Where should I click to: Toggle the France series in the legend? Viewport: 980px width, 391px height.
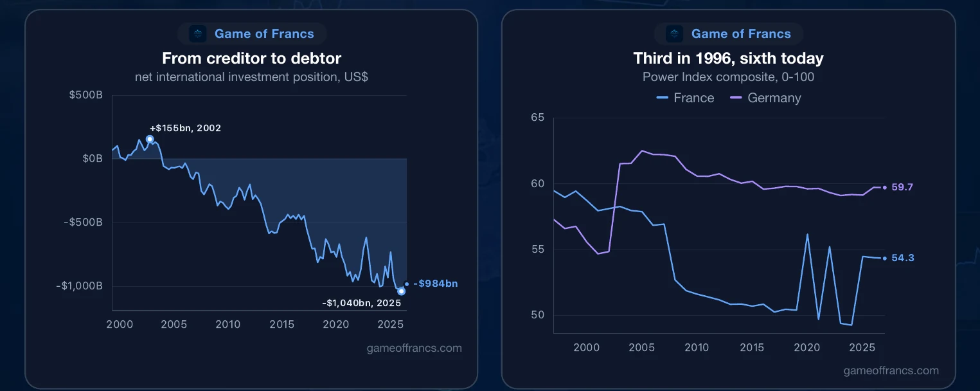click(685, 98)
